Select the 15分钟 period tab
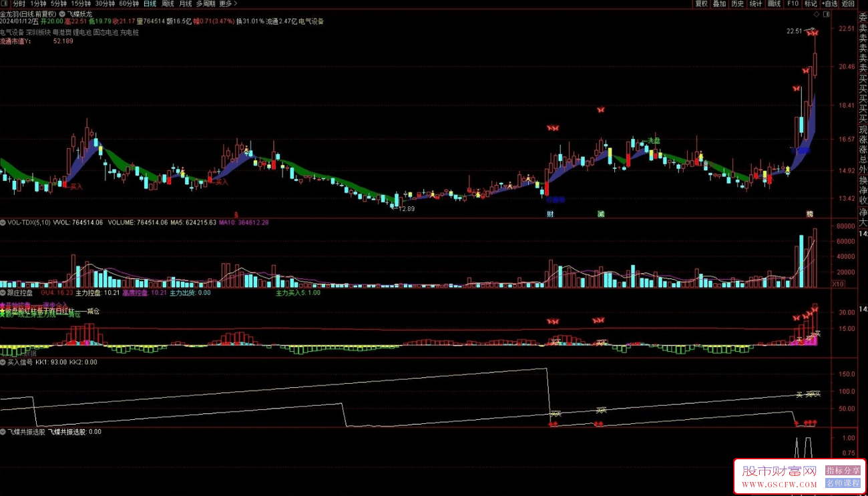 pyautogui.click(x=81, y=3)
